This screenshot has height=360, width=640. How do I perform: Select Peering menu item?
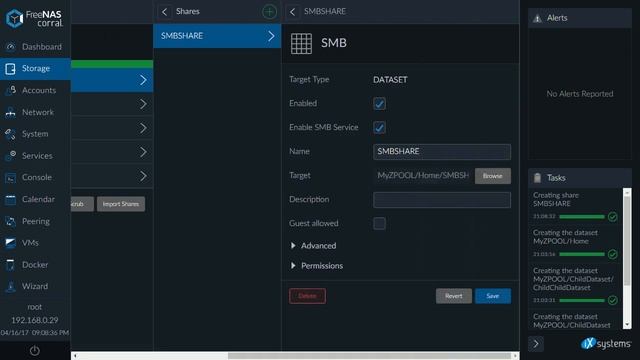[x=36, y=221]
